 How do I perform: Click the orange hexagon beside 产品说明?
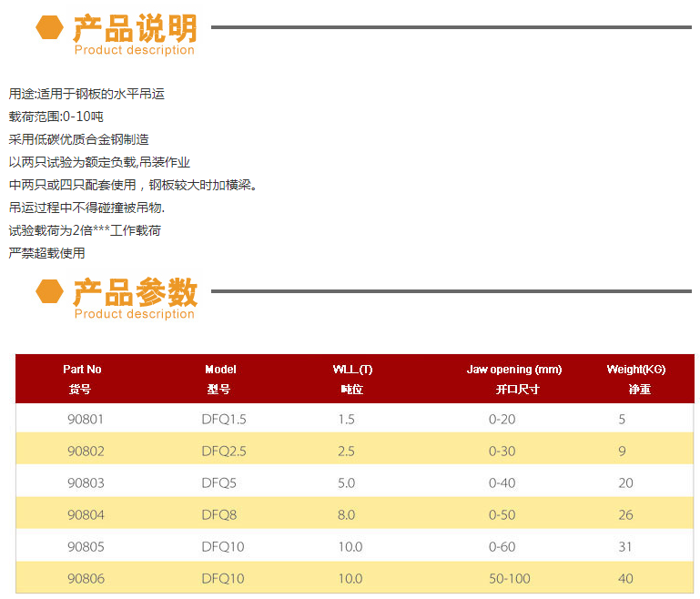[x=48, y=27]
